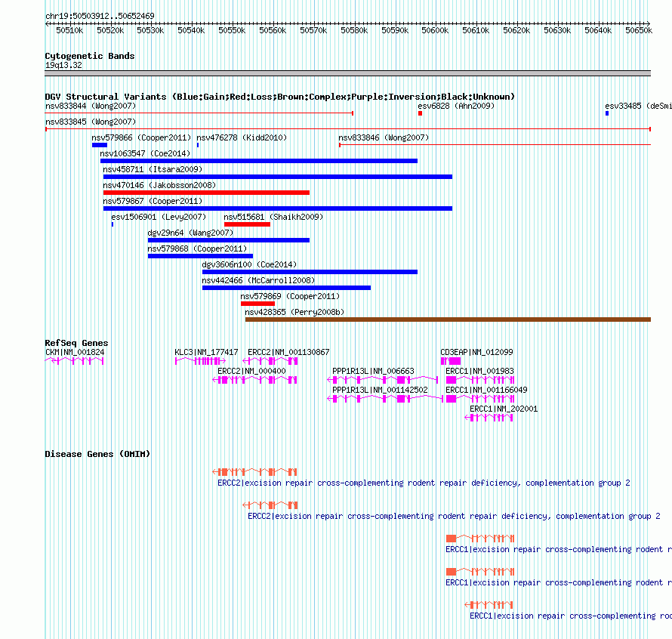Viewport: 672px width, 639px height.
Task: Click the CKM|NM_001824 gene label
Action: coord(75,352)
